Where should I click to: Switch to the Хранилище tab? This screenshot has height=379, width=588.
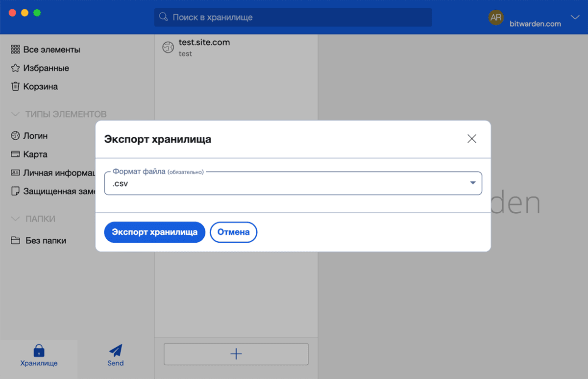point(39,355)
